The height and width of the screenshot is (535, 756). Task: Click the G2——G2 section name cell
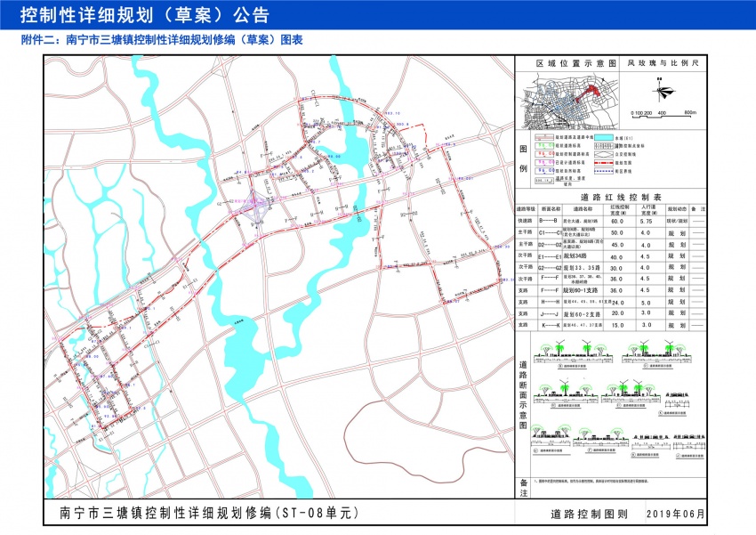tap(549, 268)
